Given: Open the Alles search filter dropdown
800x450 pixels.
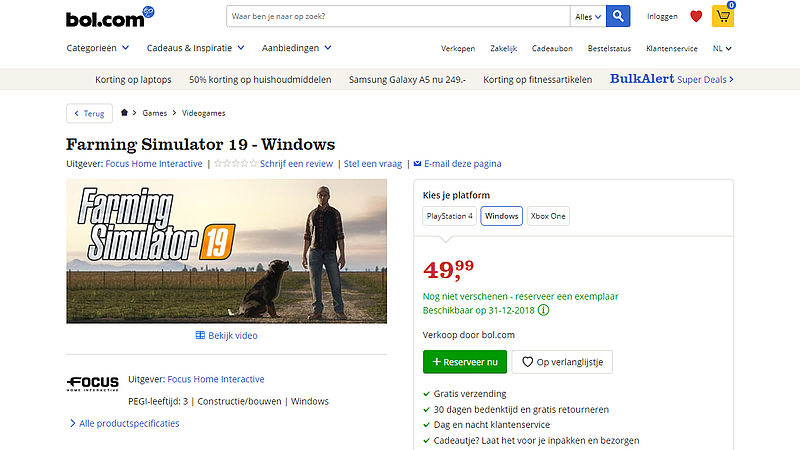Looking at the screenshot, I should [x=588, y=16].
